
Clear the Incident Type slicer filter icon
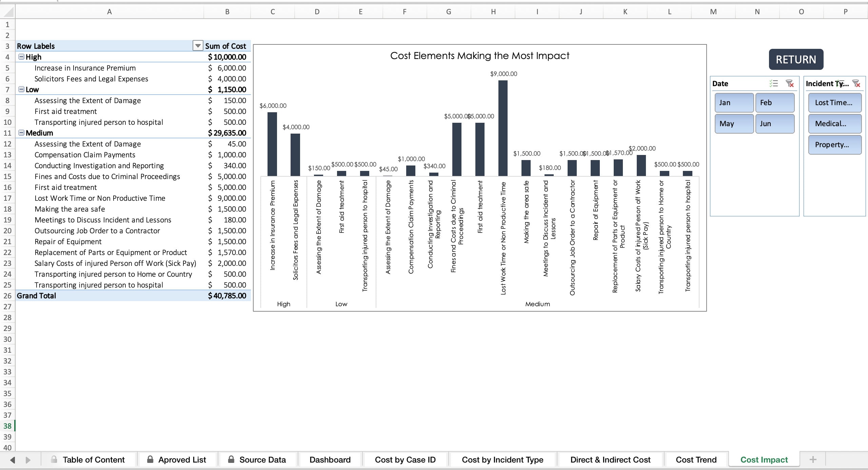point(857,83)
